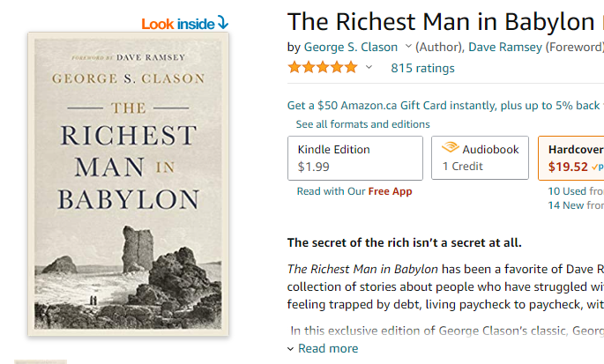Click the five-star rating icons
This screenshot has height=364, width=604.
coord(323,67)
